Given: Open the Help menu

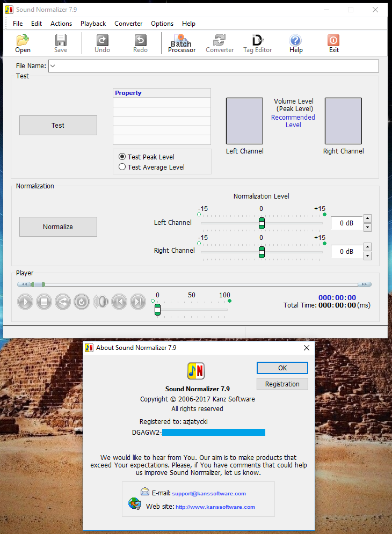Looking at the screenshot, I should [188, 24].
